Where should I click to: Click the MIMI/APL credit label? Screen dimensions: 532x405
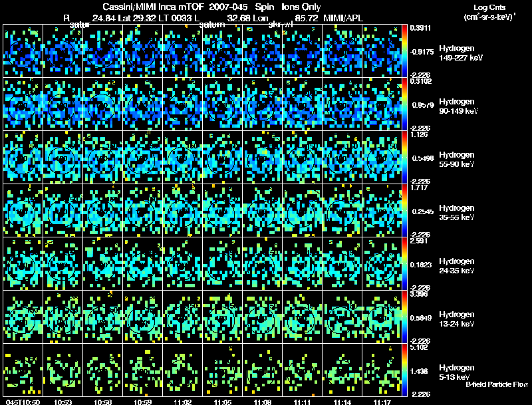(343, 18)
